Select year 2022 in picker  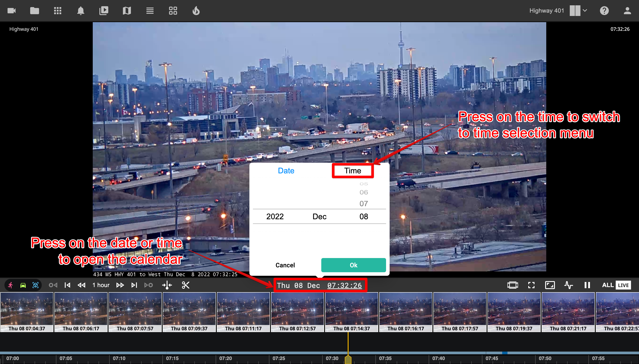275,217
